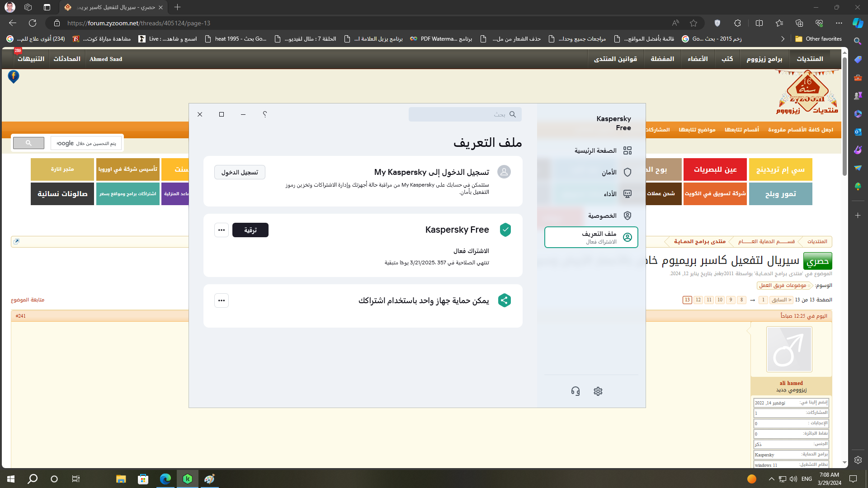The height and width of the screenshot is (488, 868).
Task: Select ملف التعريف in Kaspersky sidebar
Action: tap(591, 237)
